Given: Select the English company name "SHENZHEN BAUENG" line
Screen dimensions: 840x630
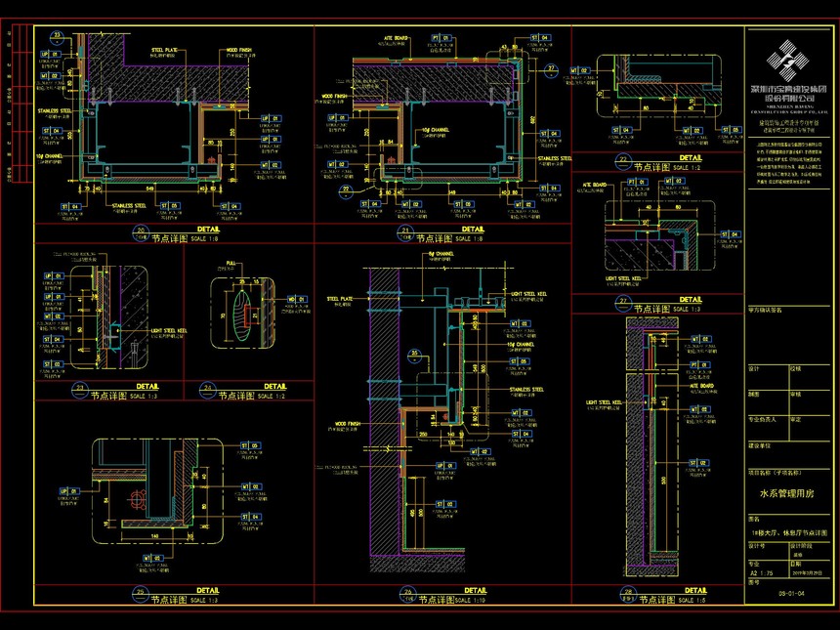Looking at the screenshot, I should (788, 106).
